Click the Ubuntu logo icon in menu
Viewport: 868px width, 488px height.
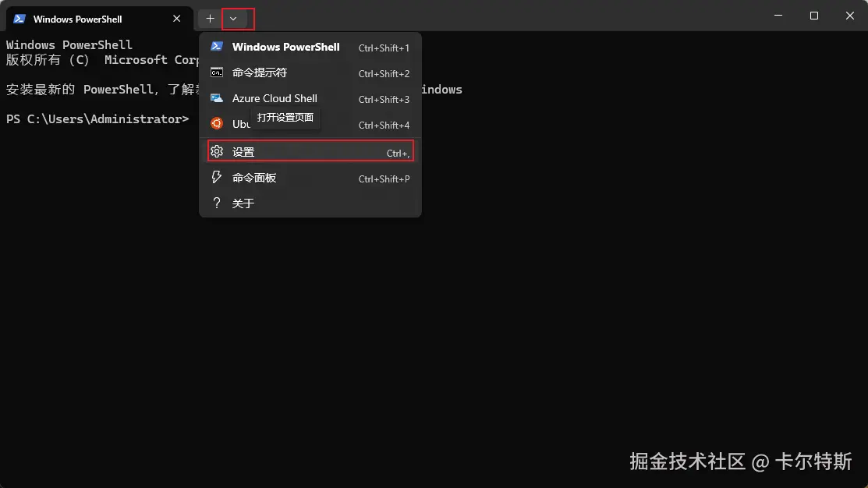(x=217, y=123)
